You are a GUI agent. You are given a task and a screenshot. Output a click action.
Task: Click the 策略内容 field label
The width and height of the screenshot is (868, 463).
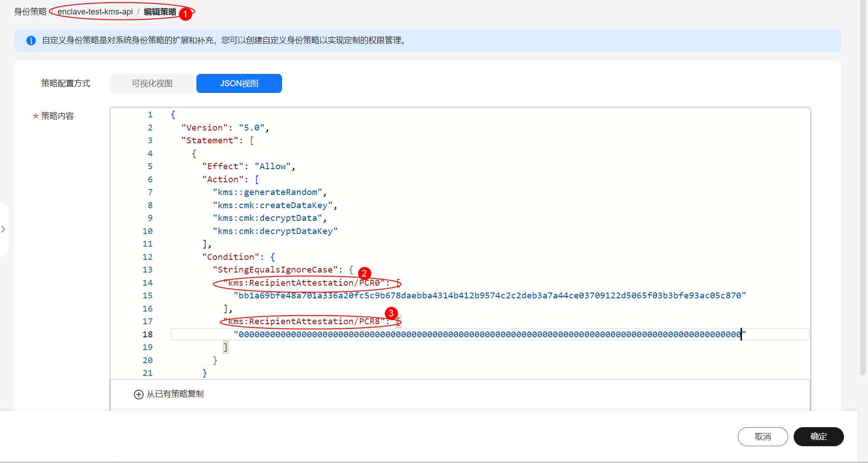tap(58, 116)
